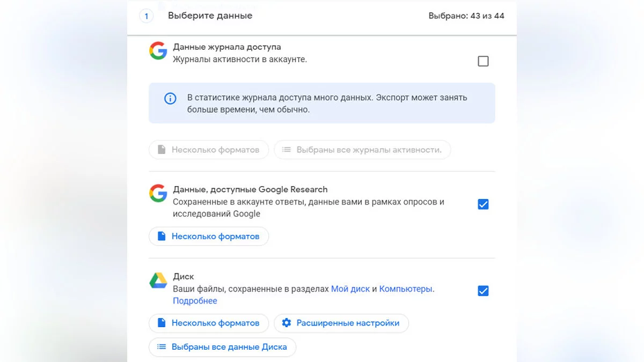Open Несколько форматов options for Диск
The height and width of the screenshot is (362, 644).
215,323
